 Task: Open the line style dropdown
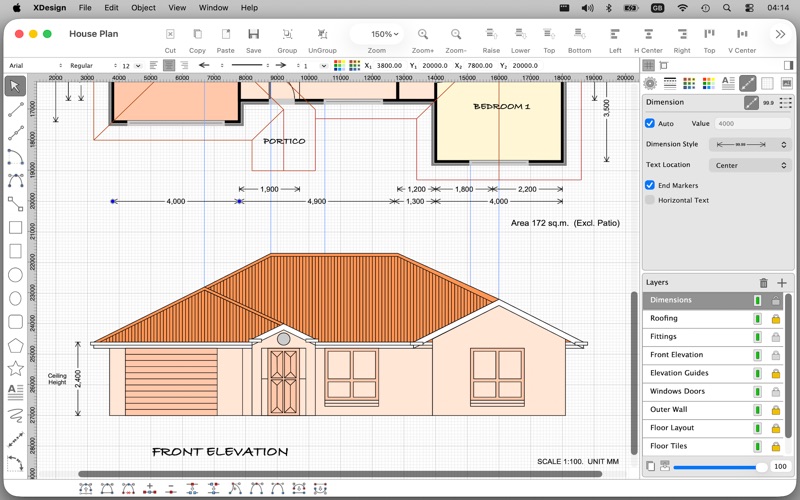(x=249, y=66)
